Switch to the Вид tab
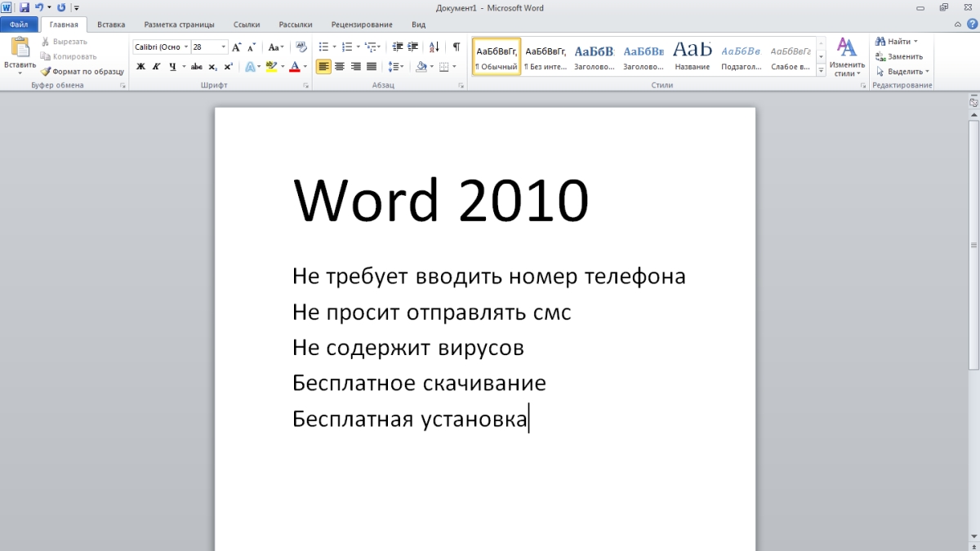Image resolution: width=980 pixels, height=551 pixels. click(x=419, y=24)
